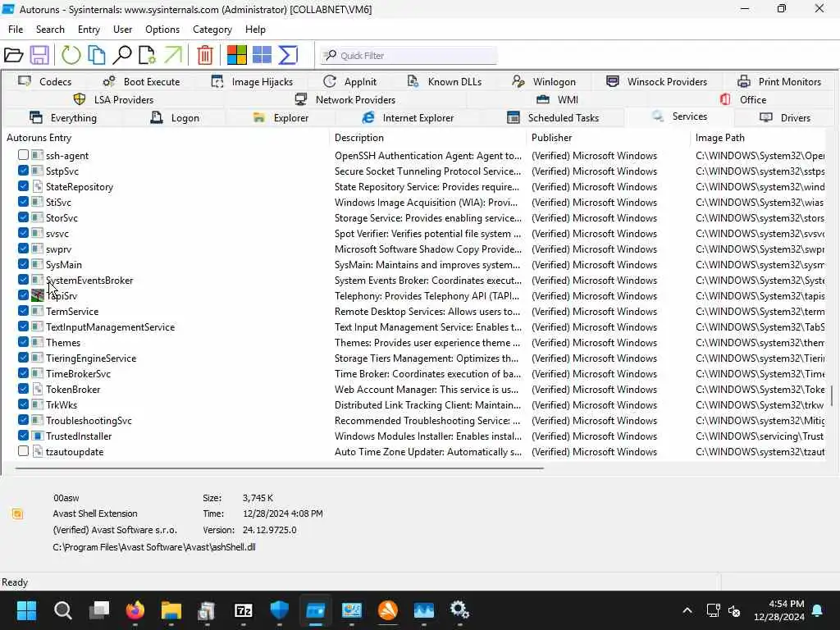This screenshot has height=630, width=840.
Task: Uncheck the Themes entry checkbox
Action: 23,342
